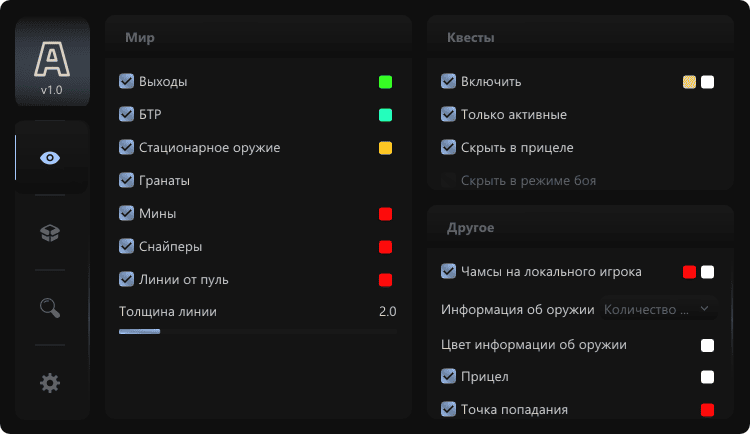Click red swatch for Точка попадания
The image size is (750, 434).
coord(707,410)
